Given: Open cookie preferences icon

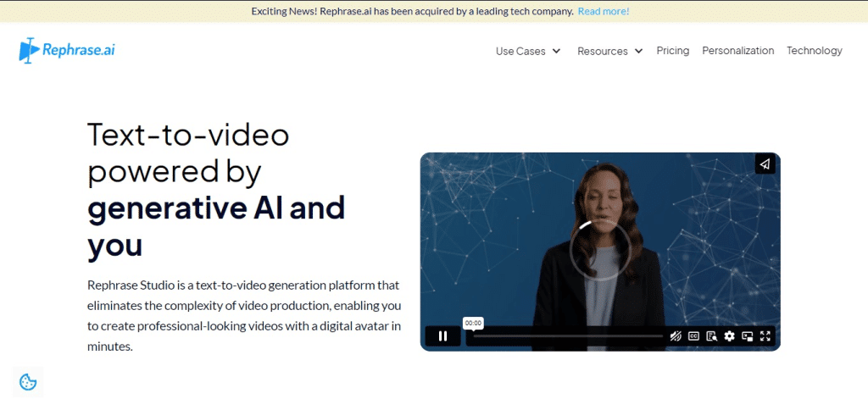Looking at the screenshot, I should [28, 382].
